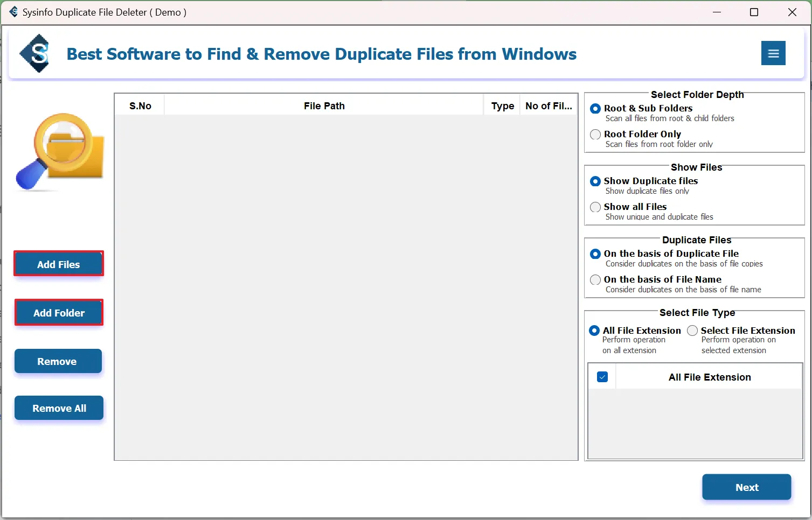Select Root & Sub Folders option
Screen dimensions: 812x520
pyautogui.click(x=595, y=109)
